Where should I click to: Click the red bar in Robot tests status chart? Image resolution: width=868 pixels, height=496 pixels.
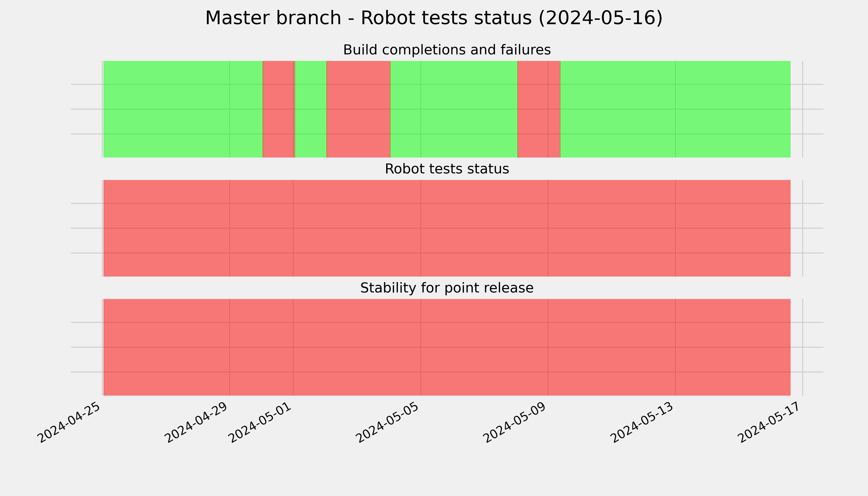(x=447, y=228)
